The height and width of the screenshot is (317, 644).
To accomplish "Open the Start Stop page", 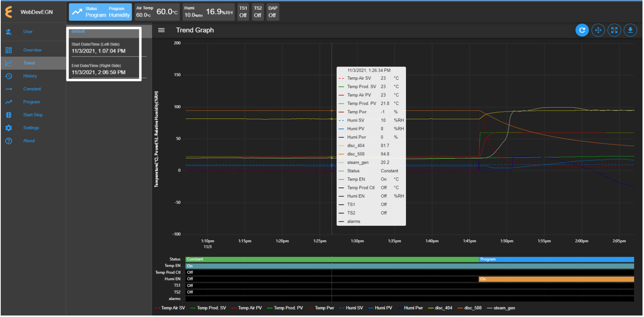I will pyautogui.click(x=33, y=115).
